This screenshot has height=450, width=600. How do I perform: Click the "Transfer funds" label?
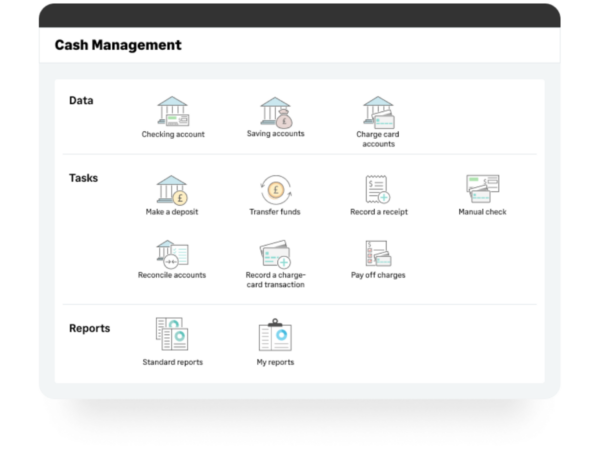tap(275, 212)
